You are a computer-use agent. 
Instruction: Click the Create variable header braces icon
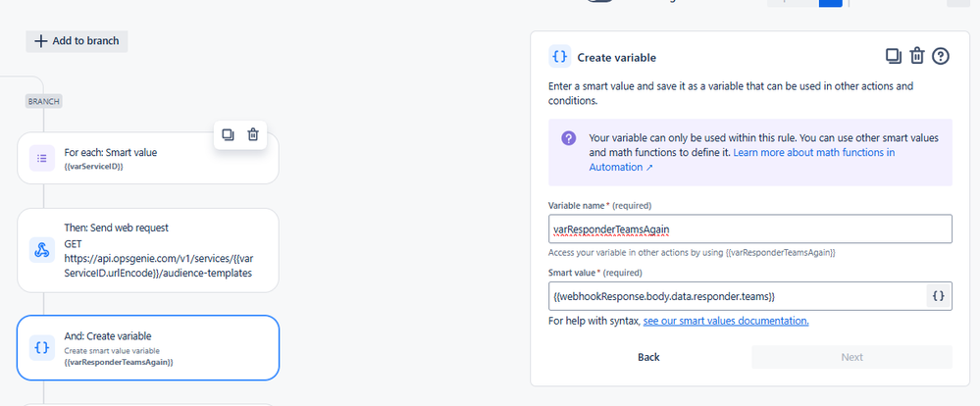pos(560,57)
